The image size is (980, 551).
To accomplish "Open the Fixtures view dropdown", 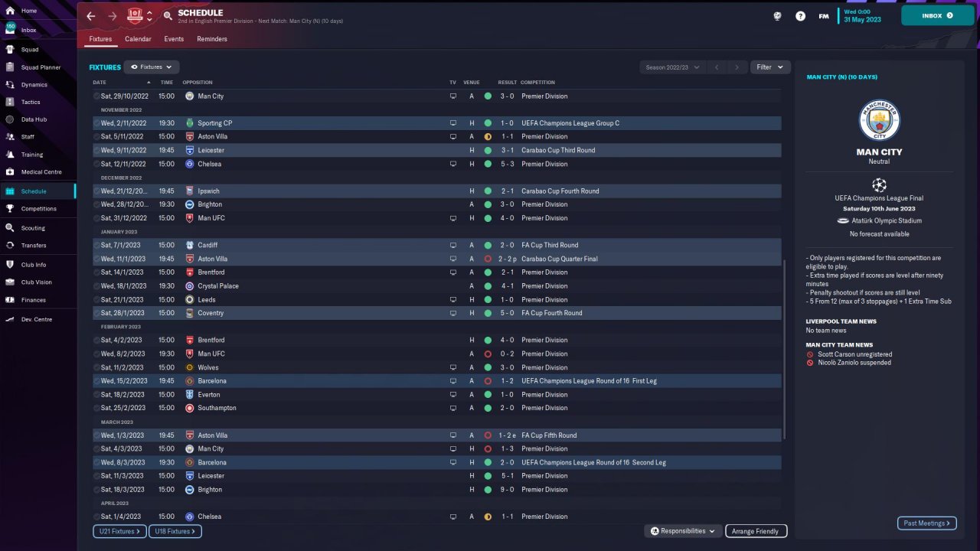I will point(152,67).
